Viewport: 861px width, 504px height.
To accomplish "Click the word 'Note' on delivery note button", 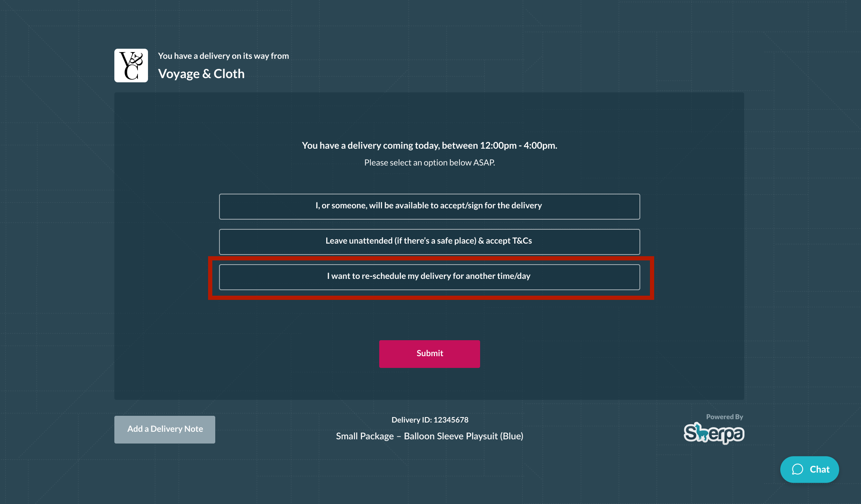I will pyautogui.click(x=193, y=429).
